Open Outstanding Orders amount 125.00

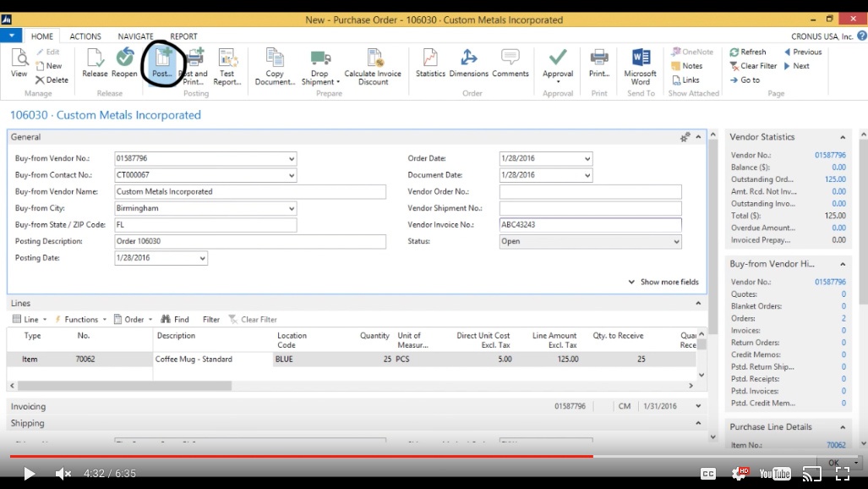tap(835, 179)
